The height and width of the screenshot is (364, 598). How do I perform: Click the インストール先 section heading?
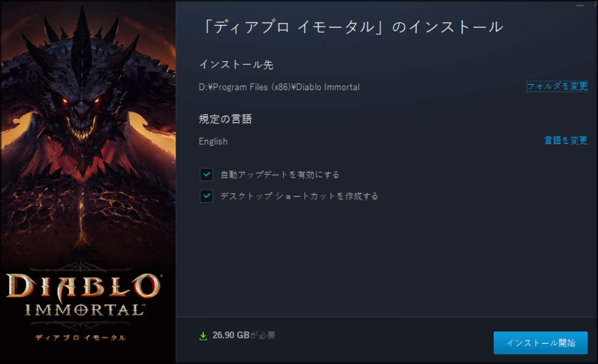236,65
